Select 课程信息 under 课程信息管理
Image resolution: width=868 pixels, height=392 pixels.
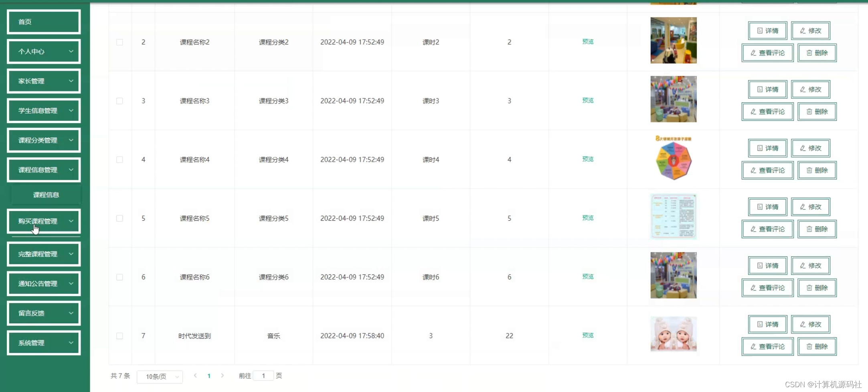(x=46, y=195)
